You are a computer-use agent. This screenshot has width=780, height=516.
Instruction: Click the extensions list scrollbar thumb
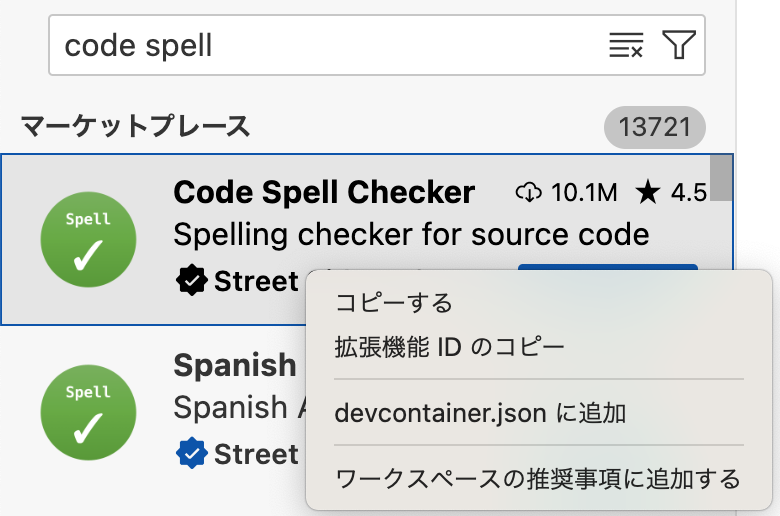coord(721,178)
